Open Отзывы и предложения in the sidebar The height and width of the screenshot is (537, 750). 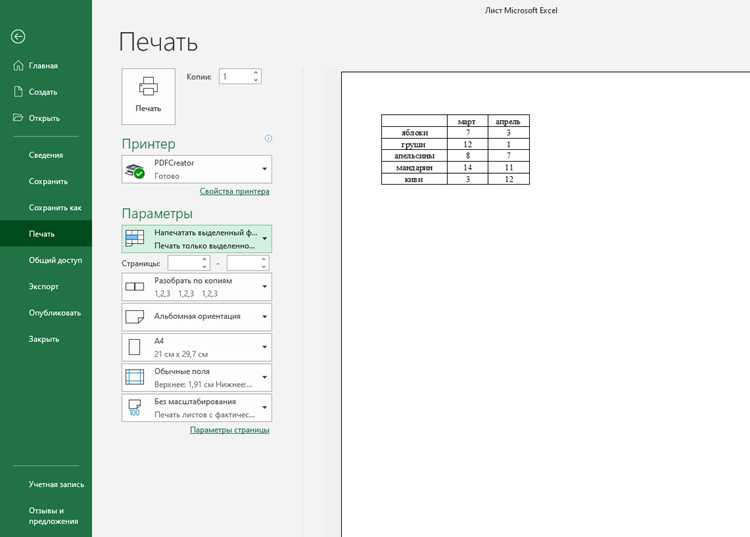(x=46, y=516)
